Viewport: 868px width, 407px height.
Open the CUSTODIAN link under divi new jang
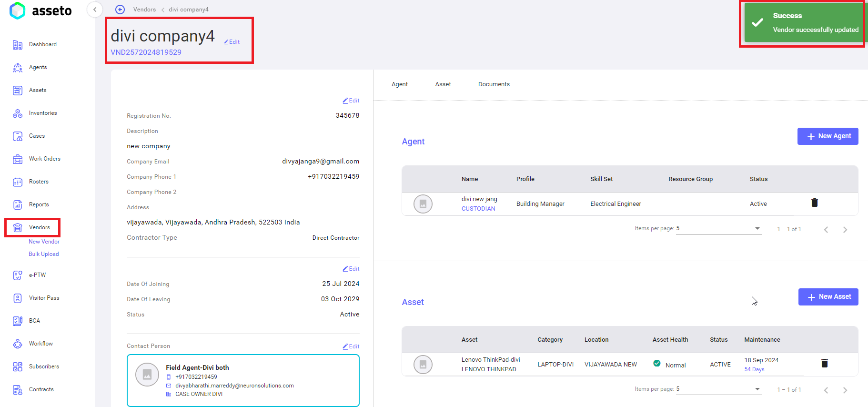(x=478, y=209)
